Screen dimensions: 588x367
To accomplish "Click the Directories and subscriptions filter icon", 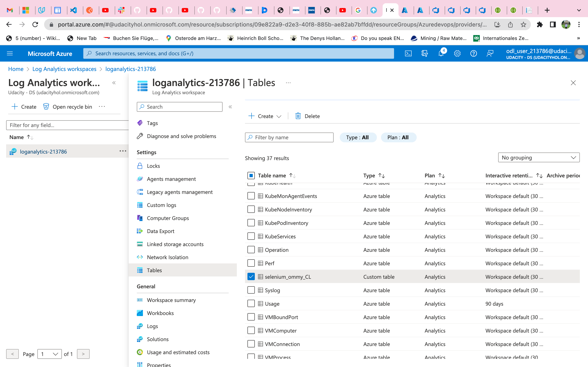I will coord(424,53).
